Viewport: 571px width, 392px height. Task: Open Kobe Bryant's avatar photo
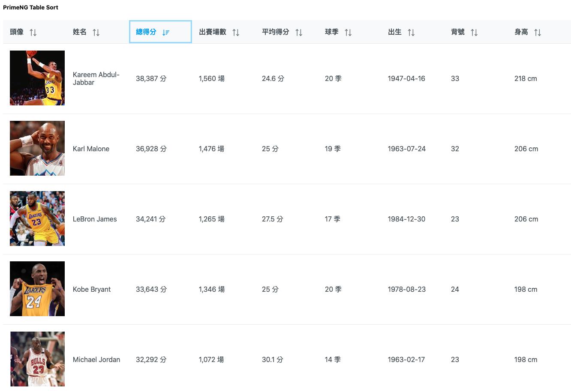click(37, 289)
